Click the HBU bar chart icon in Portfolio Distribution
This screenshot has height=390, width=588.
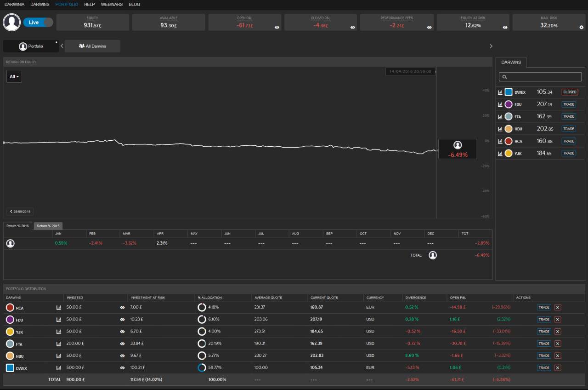pyautogui.click(x=58, y=356)
